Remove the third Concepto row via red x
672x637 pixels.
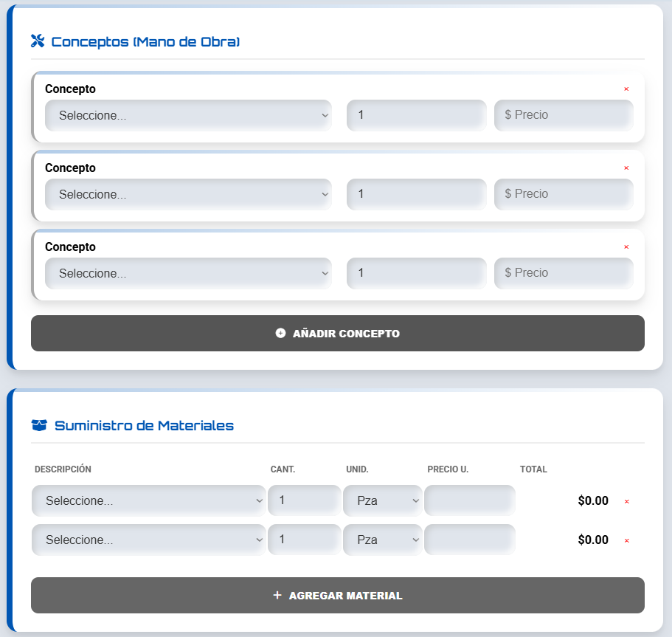(626, 247)
